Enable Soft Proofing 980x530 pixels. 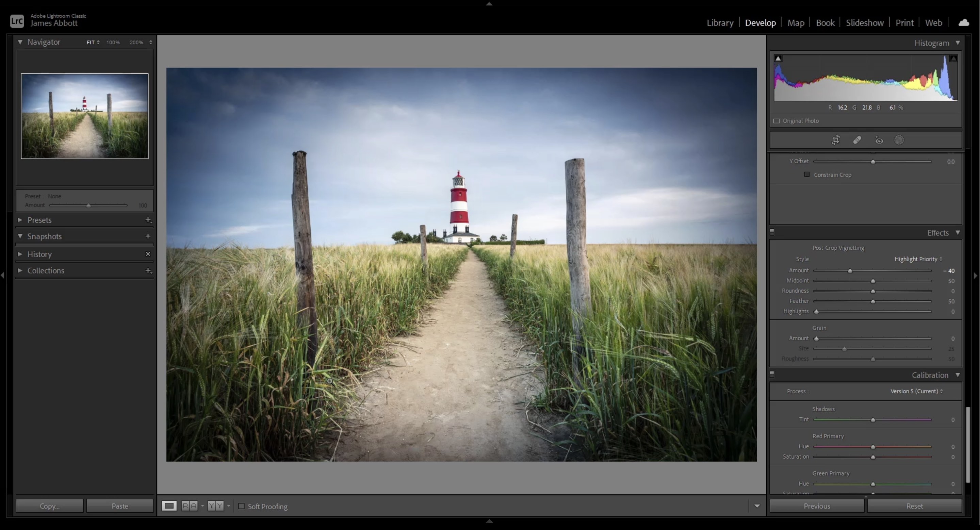(x=241, y=507)
